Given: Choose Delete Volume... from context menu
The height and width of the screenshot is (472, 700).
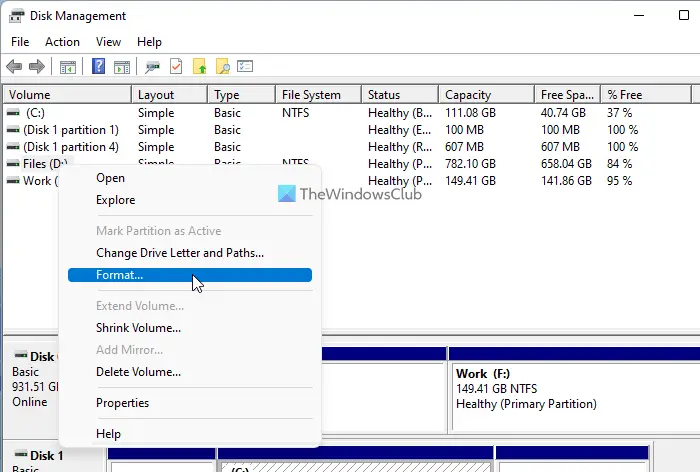Looking at the screenshot, I should (138, 372).
